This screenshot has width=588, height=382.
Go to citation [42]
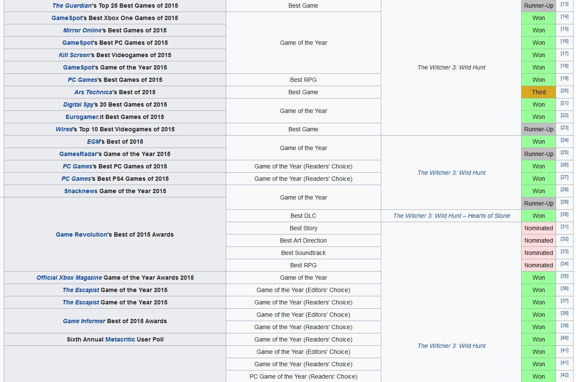(x=565, y=375)
